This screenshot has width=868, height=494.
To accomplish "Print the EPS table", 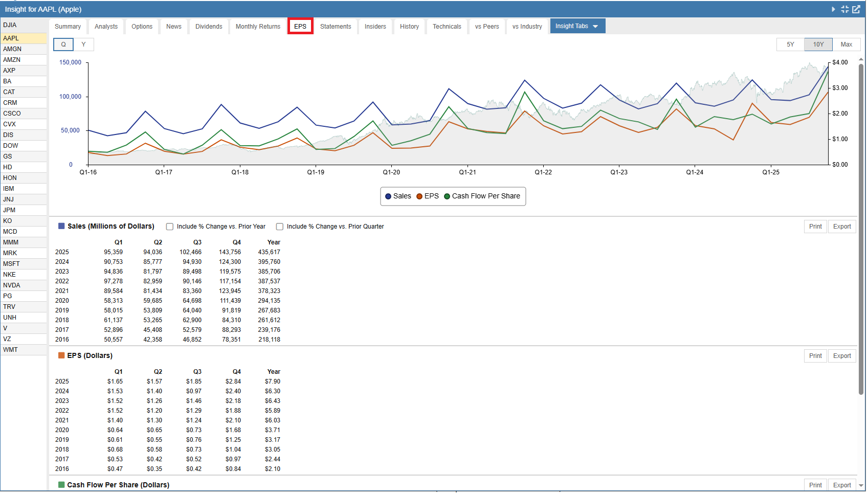I will pyautogui.click(x=815, y=356).
